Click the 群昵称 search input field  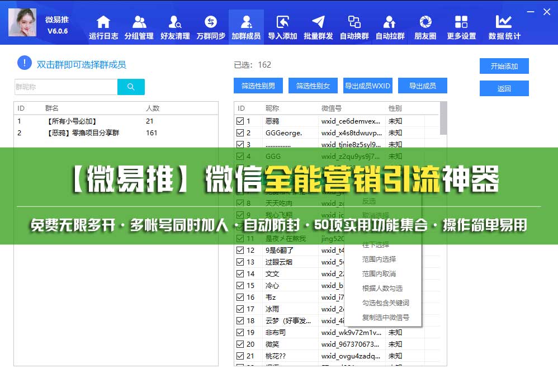65,87
